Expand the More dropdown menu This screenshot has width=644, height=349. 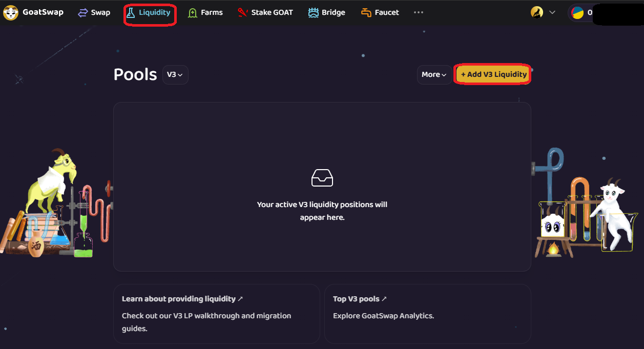(x=434, y=75)
